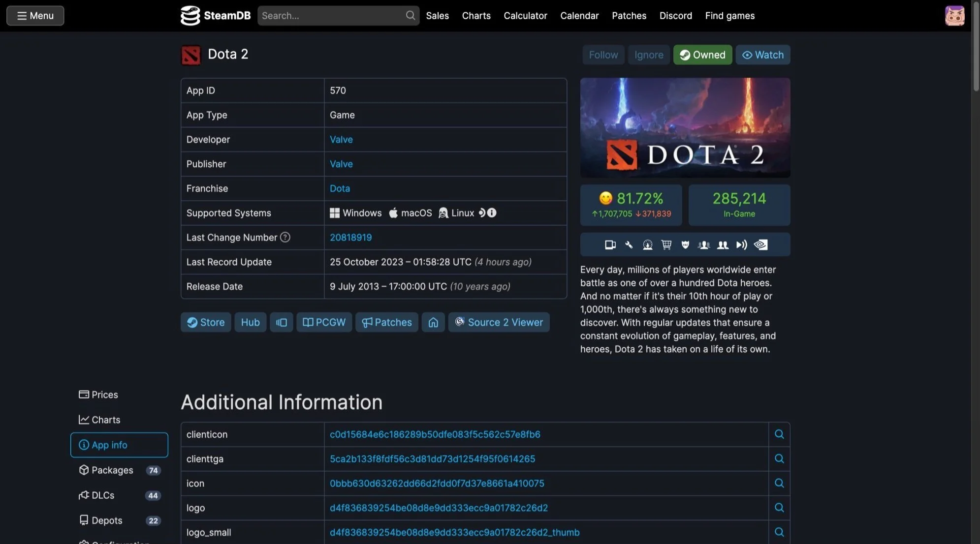
Task: Open the user avatar in top right
Action: (x=954, y=16)
